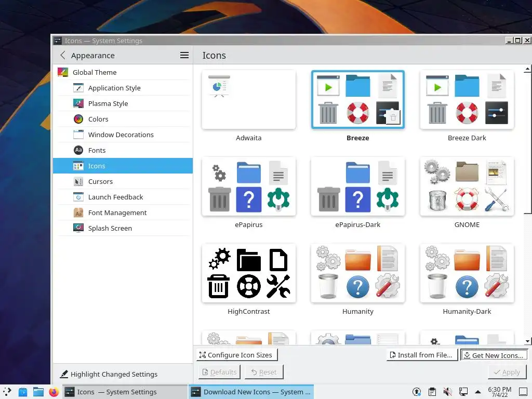532x399 pixels.
Task: Launch Firefox from the taskbar
Action: click(54, 392)
